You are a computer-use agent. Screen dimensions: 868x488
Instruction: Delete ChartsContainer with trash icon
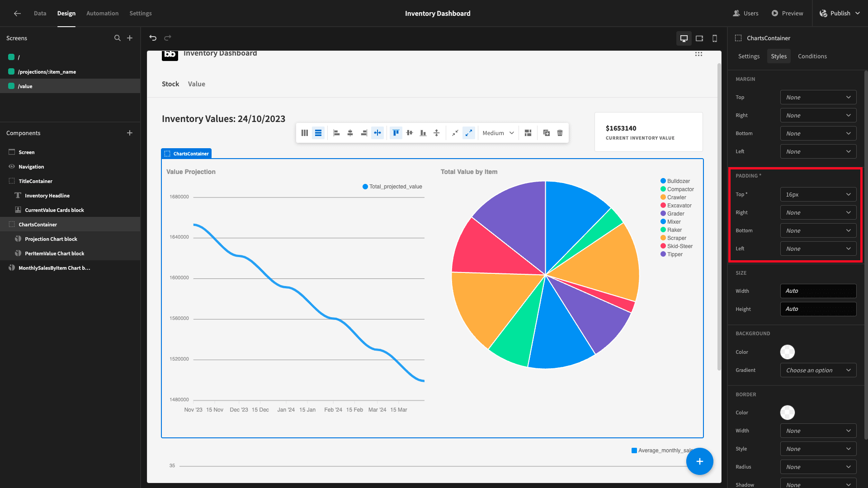560,133
